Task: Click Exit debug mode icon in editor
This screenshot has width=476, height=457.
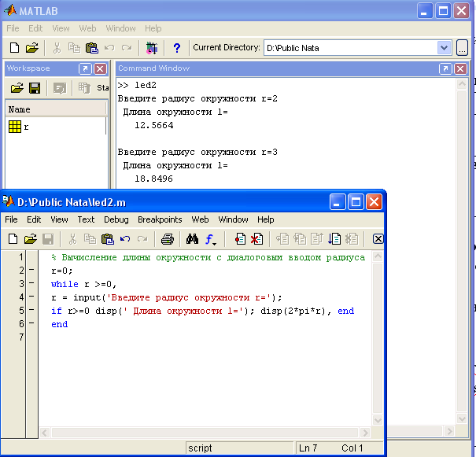Action: [x=352, y=239]
